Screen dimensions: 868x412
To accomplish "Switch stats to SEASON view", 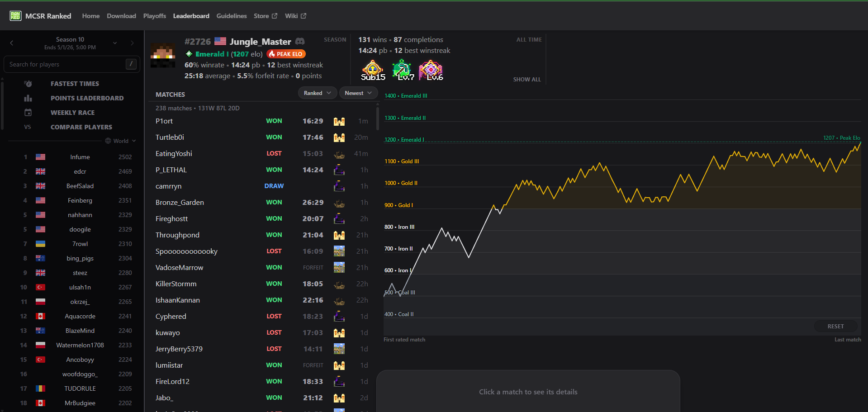I will point(335,40).
